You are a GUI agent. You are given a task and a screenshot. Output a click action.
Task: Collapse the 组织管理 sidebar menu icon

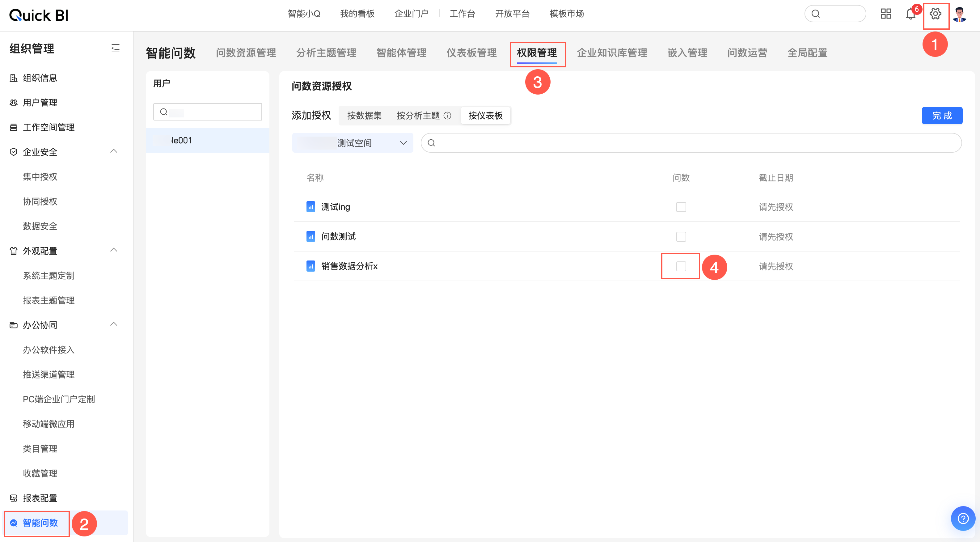(x=115, y=48)
